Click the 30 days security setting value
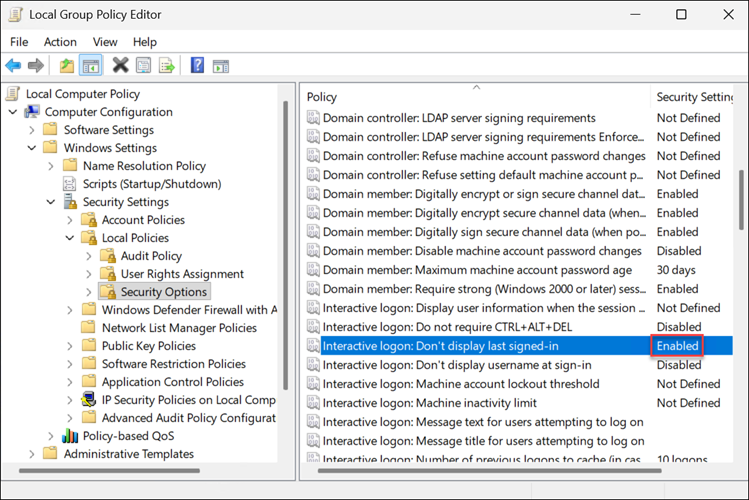Viewport: 749px width, 500px height. click(x=676, y=270)
